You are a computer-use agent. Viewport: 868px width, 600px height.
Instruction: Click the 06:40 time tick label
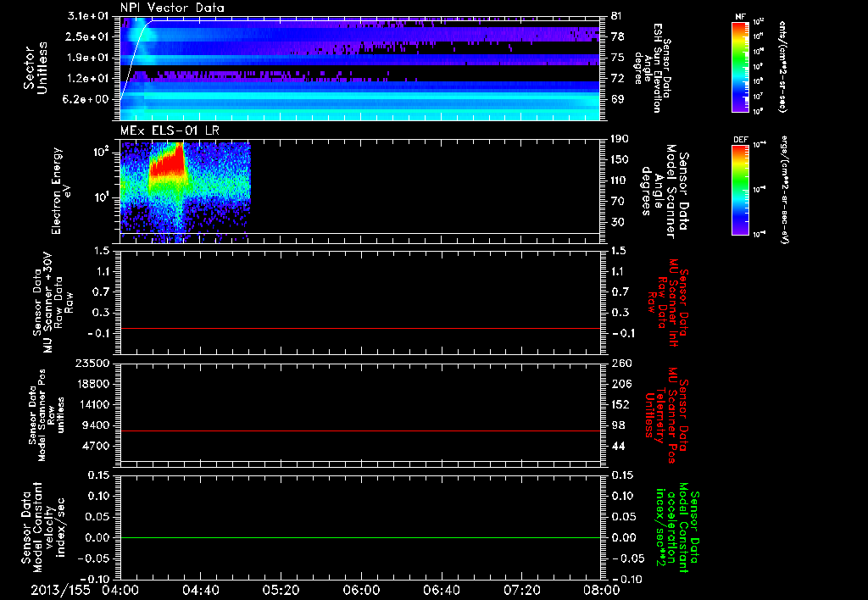pos(441,590)
